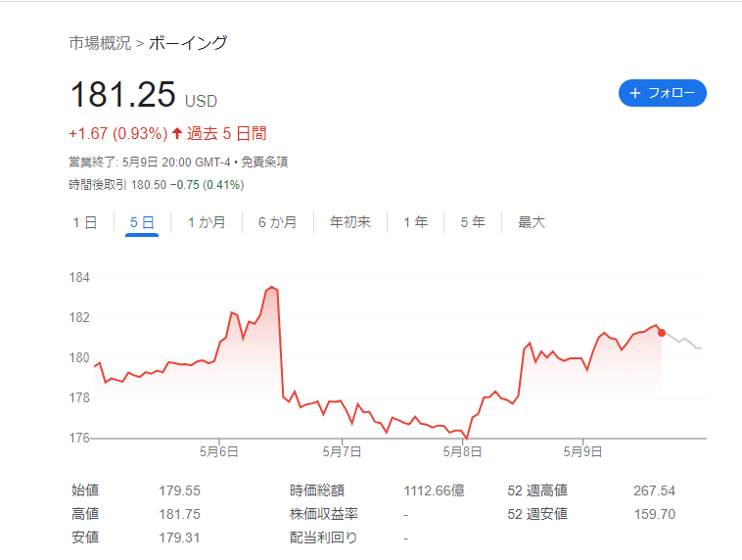The width and height of the screenshot is (742, 560).
Task: Click the grey after-hours line on chart
Action: [684, 340]
